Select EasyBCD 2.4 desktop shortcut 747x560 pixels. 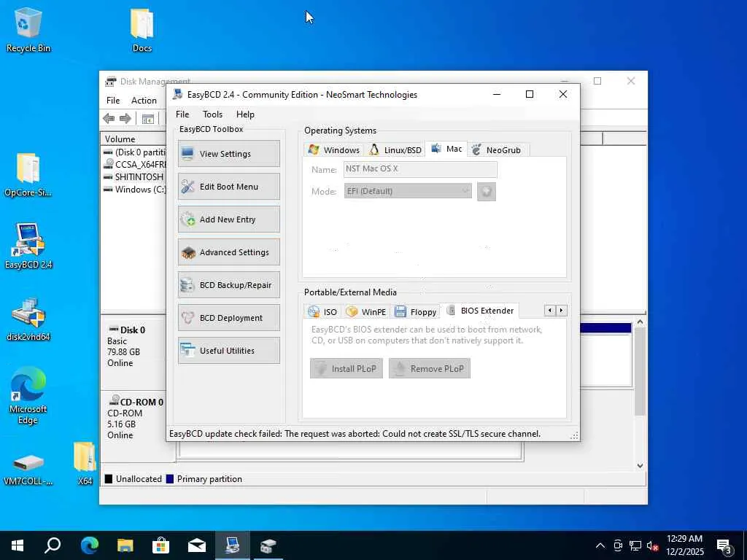(28, 246)
